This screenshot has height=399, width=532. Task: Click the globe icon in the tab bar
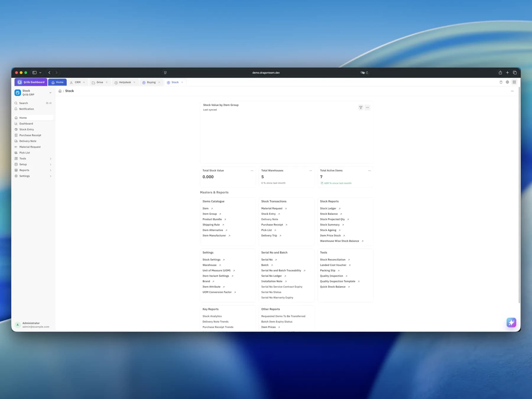[x=507, y=82]
